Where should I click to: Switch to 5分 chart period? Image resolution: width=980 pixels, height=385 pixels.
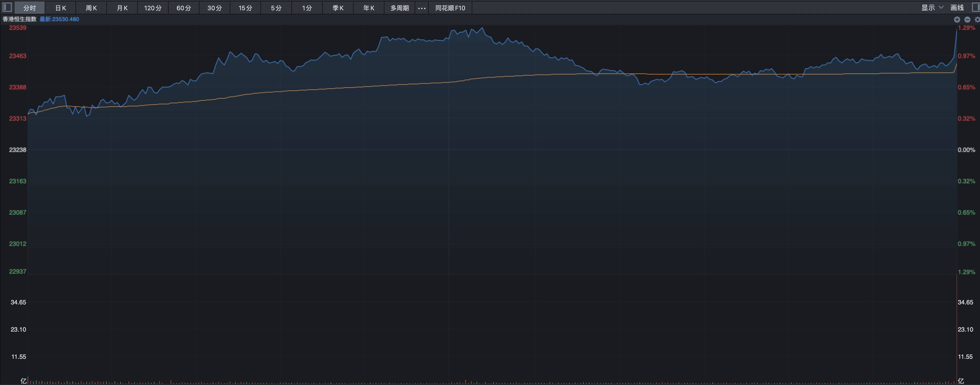pos(276,8)
